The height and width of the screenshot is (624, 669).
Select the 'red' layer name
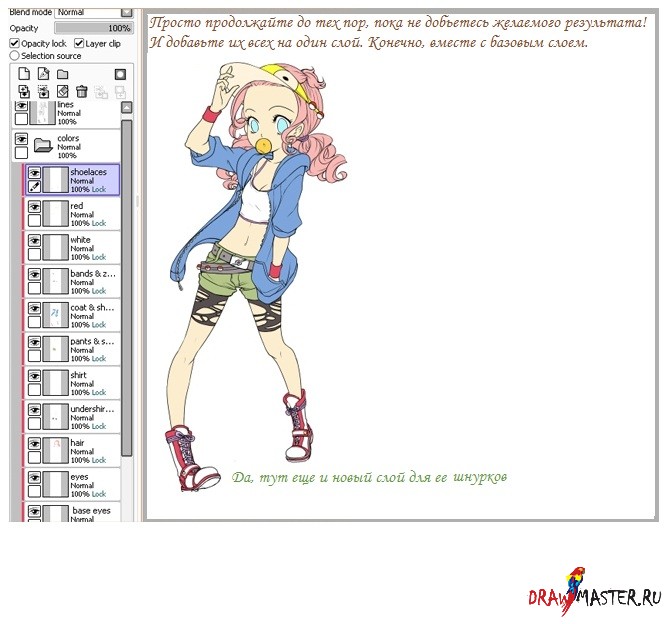(x=77, y=206)
